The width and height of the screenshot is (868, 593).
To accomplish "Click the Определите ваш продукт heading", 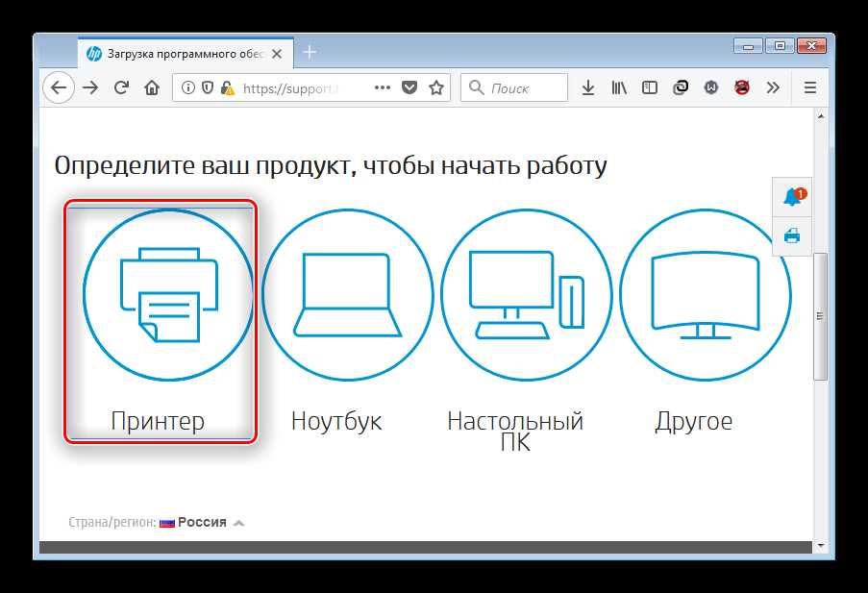I will tap(331, 165).
